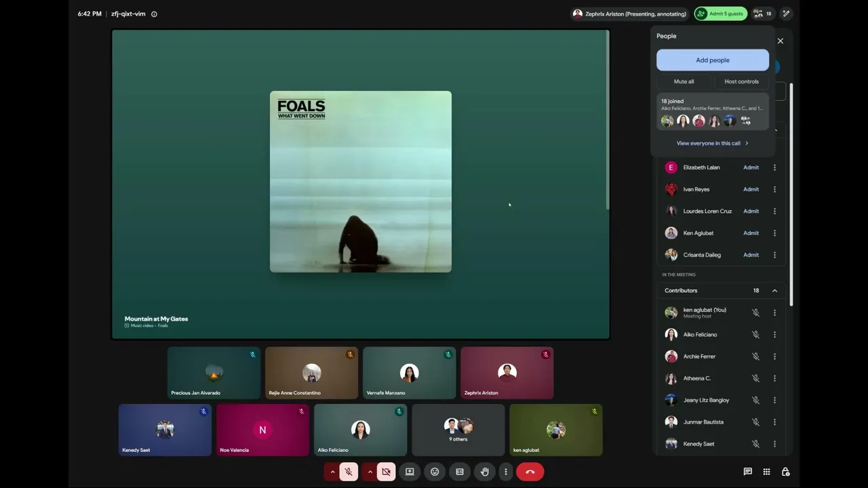Image resolution: width=868 pixels, height=488 pixels.
Task: Open more options for Crisanta Daileg
Action: pos(774,255)
